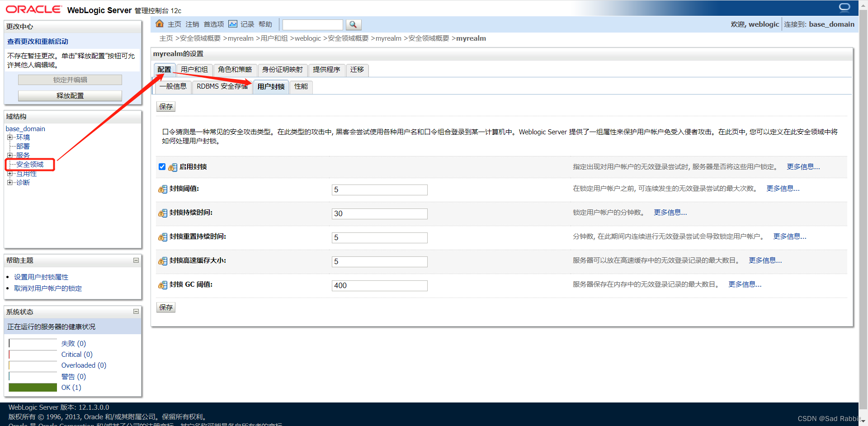Click the icon beside 封锁 GC 阈值 label
The width and height of the screenshot is (868, 426).
pos(163,285)
